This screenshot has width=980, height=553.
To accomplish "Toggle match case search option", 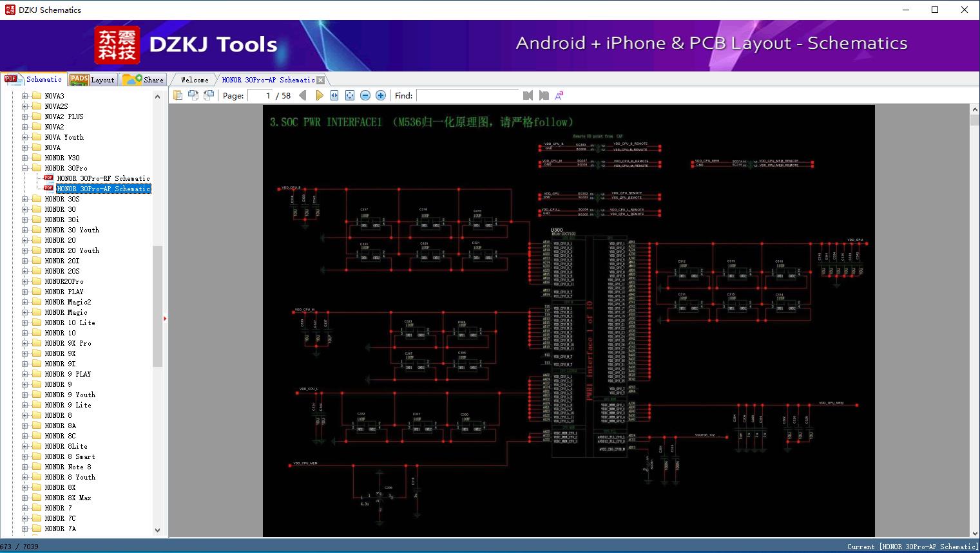I will 559,95.
